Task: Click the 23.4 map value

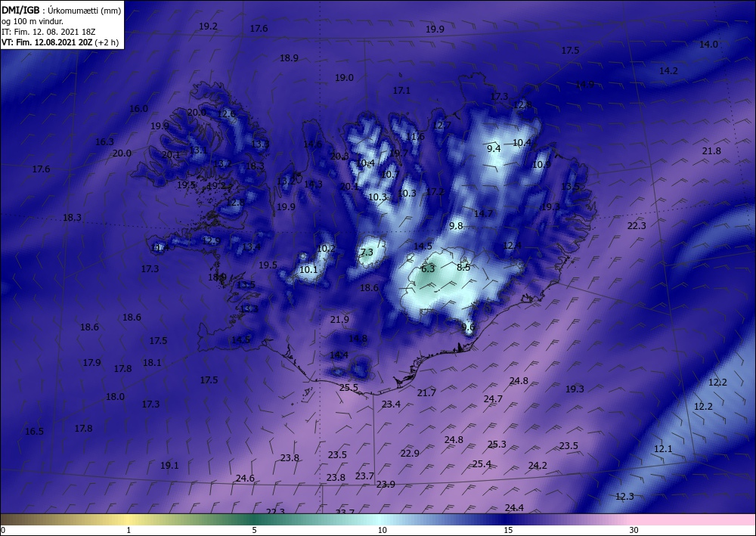Action: 391,404
